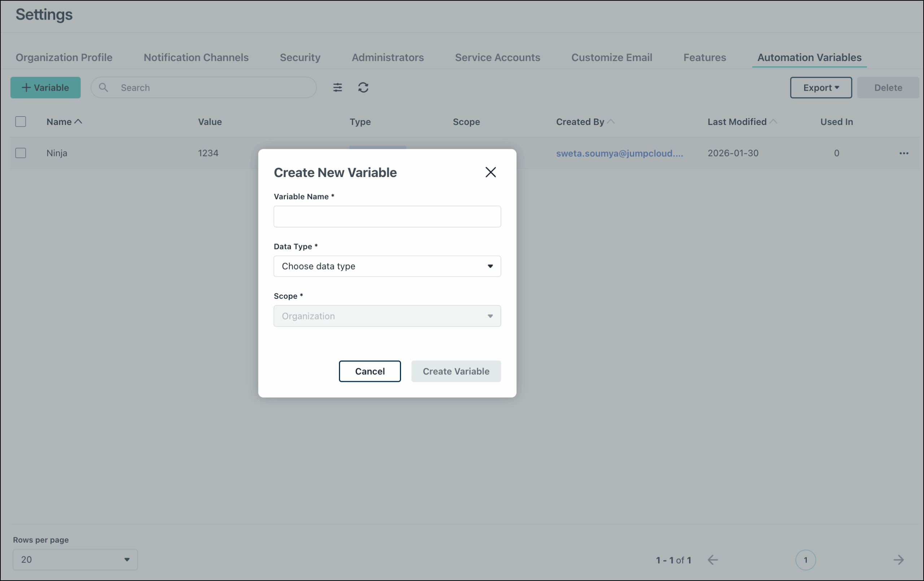Expand the Scope Organization dropdown

pos(387,316)
